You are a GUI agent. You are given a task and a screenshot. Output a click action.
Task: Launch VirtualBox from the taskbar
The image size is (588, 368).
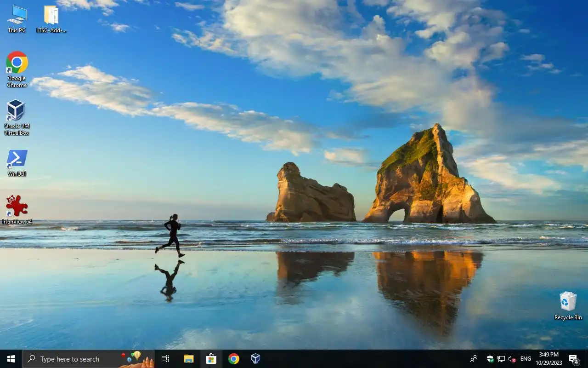click(x=256, y=359)
